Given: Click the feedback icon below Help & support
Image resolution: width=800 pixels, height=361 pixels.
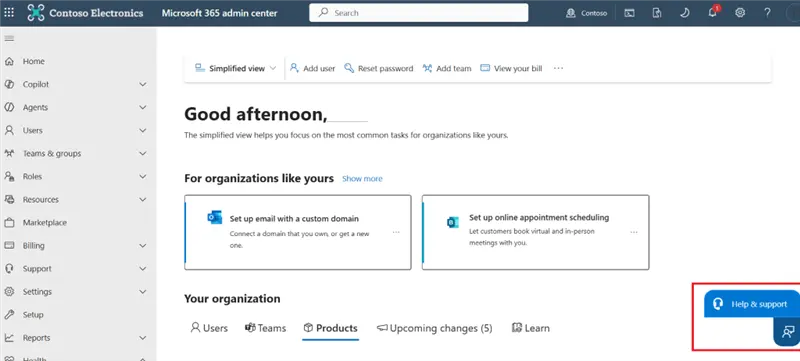Looking at the screenshot, I should pyautogui.click(x=787, y=332).
